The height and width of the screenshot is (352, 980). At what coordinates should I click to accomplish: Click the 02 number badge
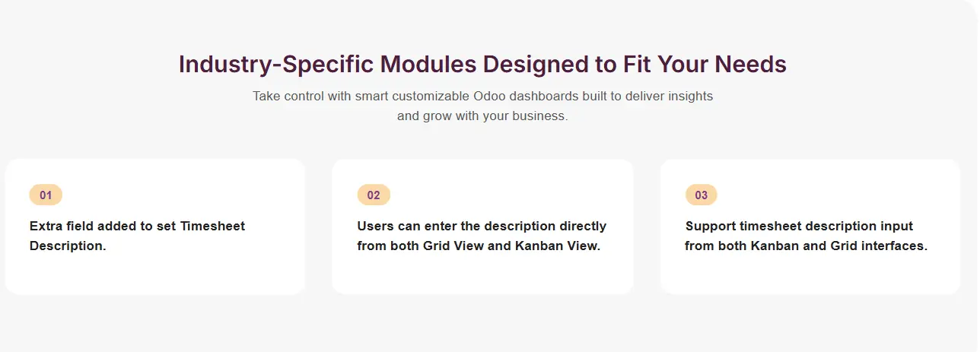click(374, 195)
